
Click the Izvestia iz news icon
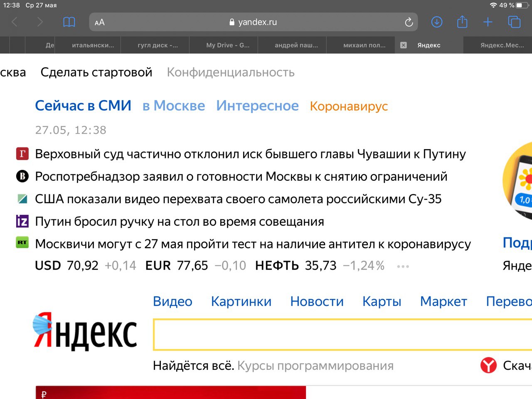coord(22,221)
